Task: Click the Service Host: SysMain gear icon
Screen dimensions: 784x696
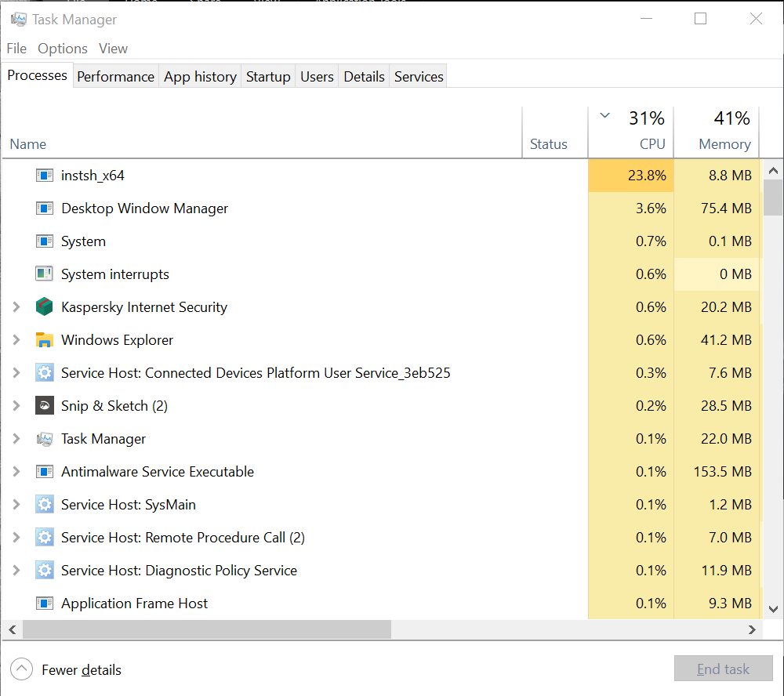Action: point(45,505)
